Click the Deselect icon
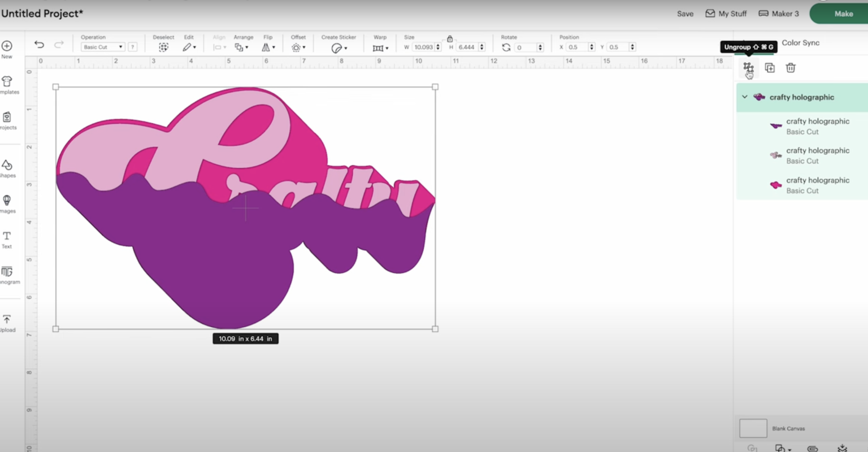The image size is (868, 452). (x=163, y=47)
